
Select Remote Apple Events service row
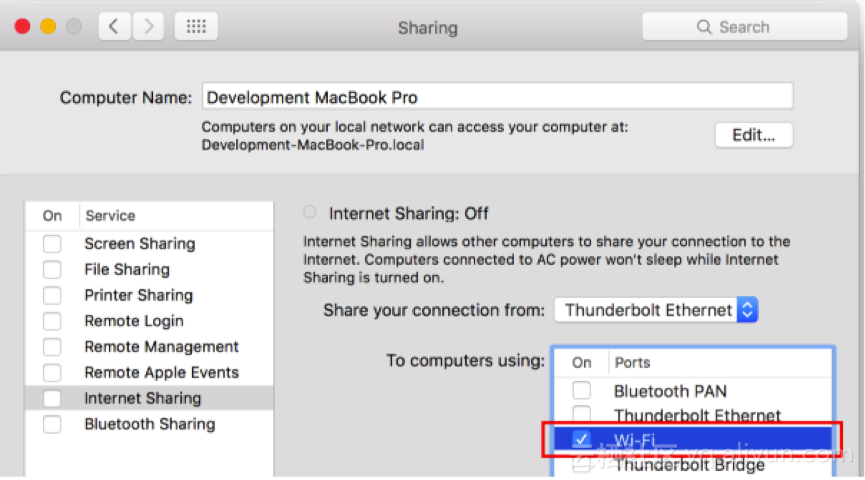coord(149,372)
